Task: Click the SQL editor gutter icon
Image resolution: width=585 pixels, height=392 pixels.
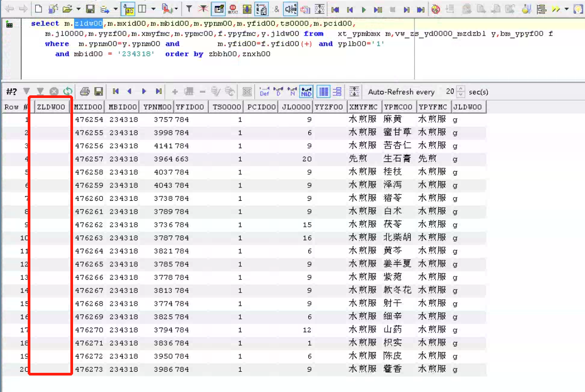Action: [10, 24]
